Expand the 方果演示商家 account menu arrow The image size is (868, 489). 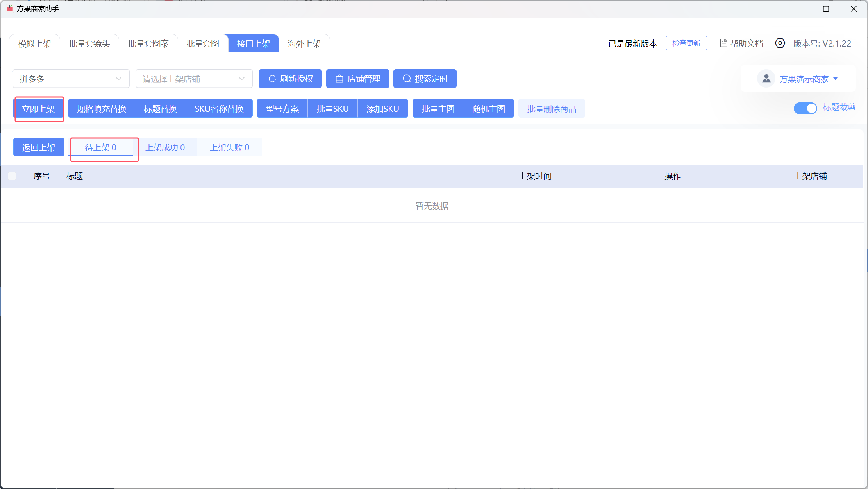point(835,79)
